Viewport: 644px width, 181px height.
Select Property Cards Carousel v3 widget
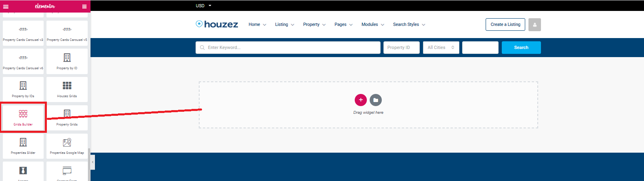(23, 33)
